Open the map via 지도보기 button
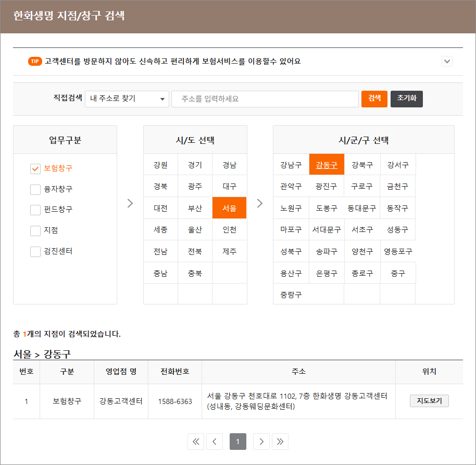The height and width of the screenshot is (465, 476). tap(429, 401)
